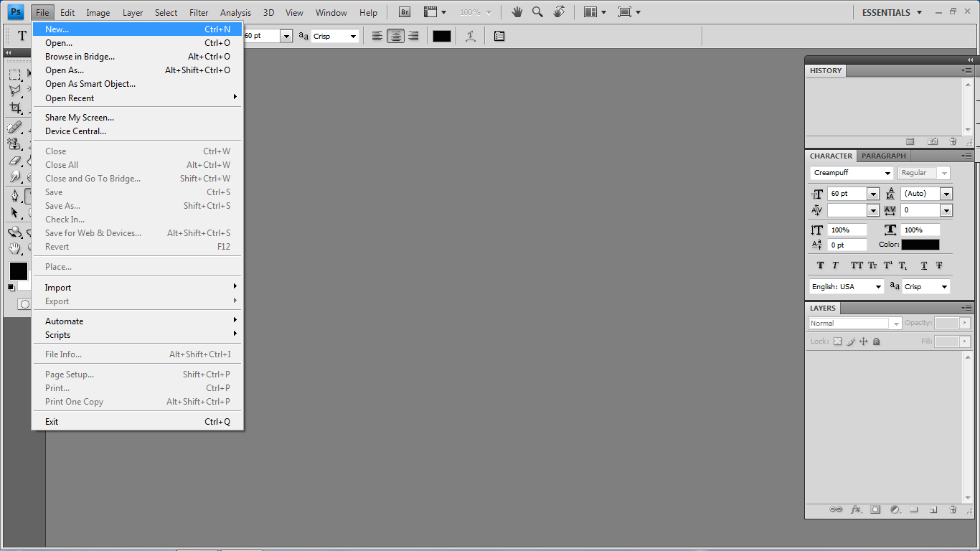Select left text alignment in options bar
The height and width of the screenshot is (551, 980).
click(x=377, y=36)
